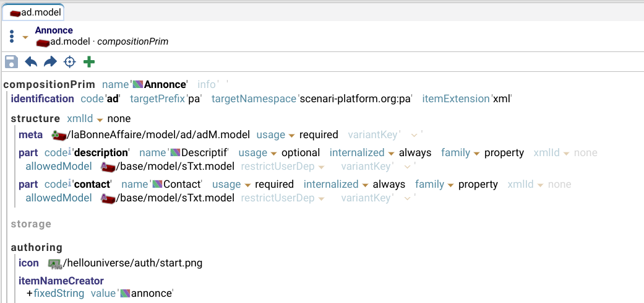
Task: Edit the compositionPrim name field 'Annonce'
Action: pyautogui.click(x=165, y=84)
